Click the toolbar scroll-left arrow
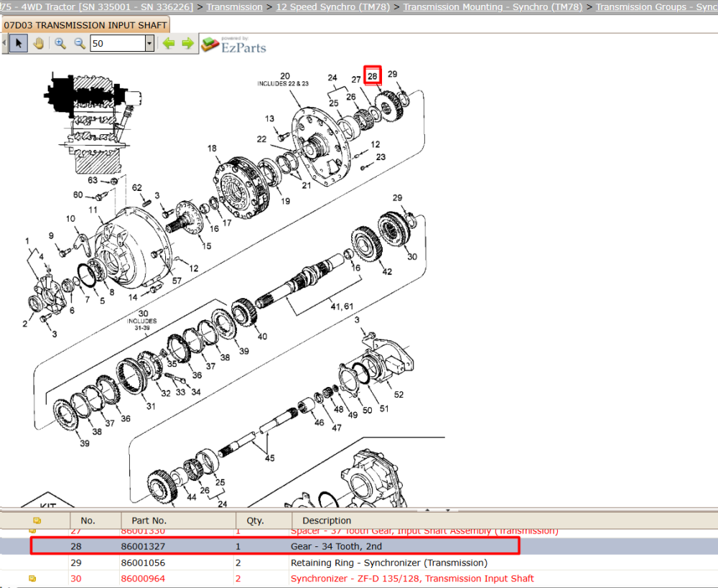Image resolution: width=718 pixels, height=588 pixels. pyautogui.click(x=4, y=44)
